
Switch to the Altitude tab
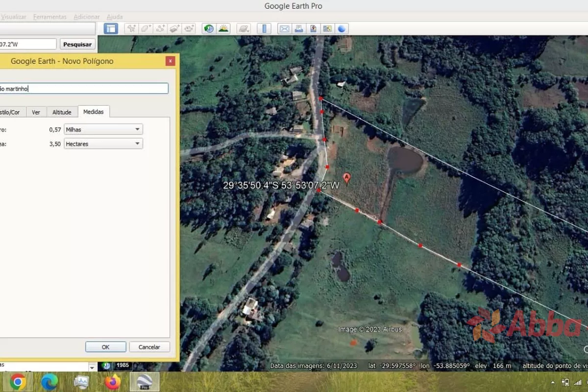[62, 112]
